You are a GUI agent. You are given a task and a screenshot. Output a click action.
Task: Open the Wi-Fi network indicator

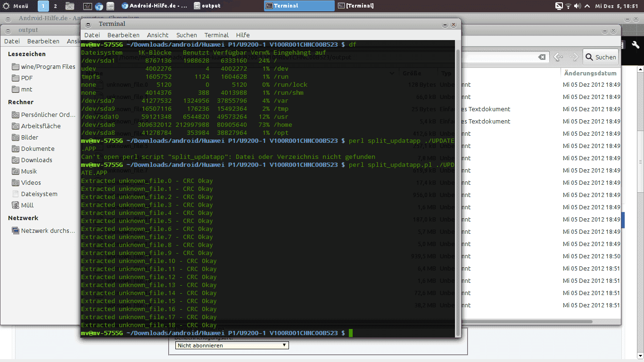click(x=569, y=6)
